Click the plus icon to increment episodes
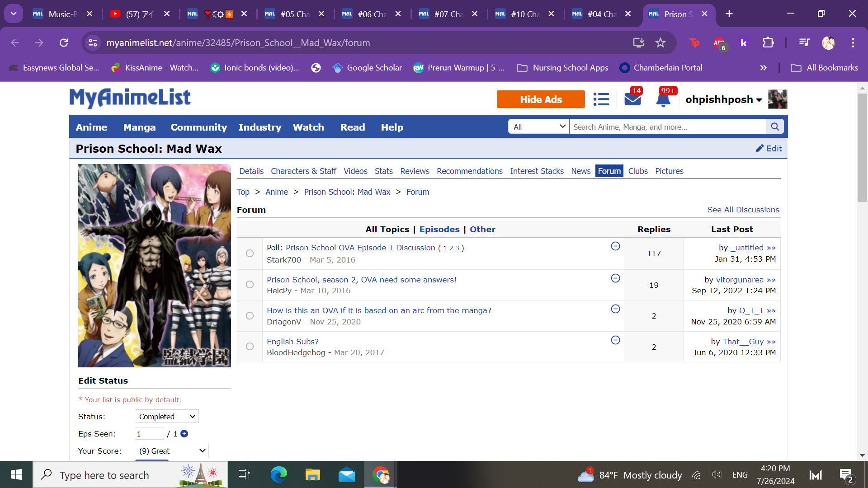868x488 pixels. [184, 434]
